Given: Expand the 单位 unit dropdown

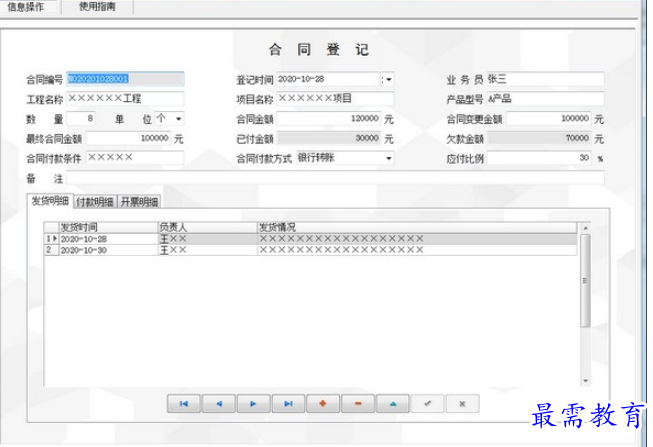Looking at the screenshot, I should coord(178,119).
